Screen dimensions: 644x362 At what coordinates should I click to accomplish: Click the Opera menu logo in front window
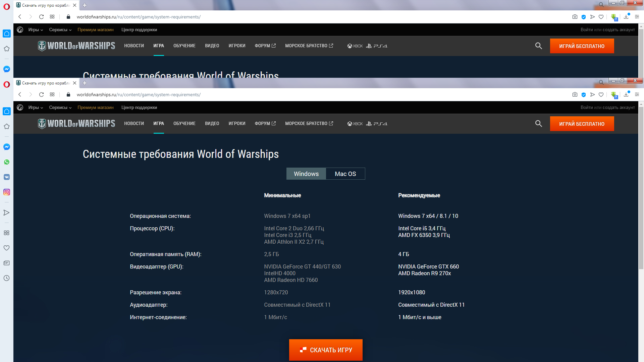tap(7, 84)
